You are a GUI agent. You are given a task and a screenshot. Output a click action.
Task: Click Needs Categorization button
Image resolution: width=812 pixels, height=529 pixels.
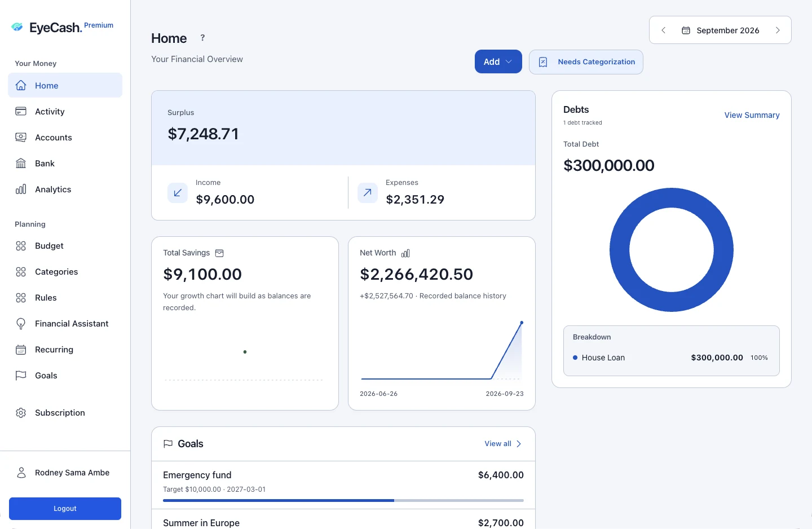[x=586, y=62]
